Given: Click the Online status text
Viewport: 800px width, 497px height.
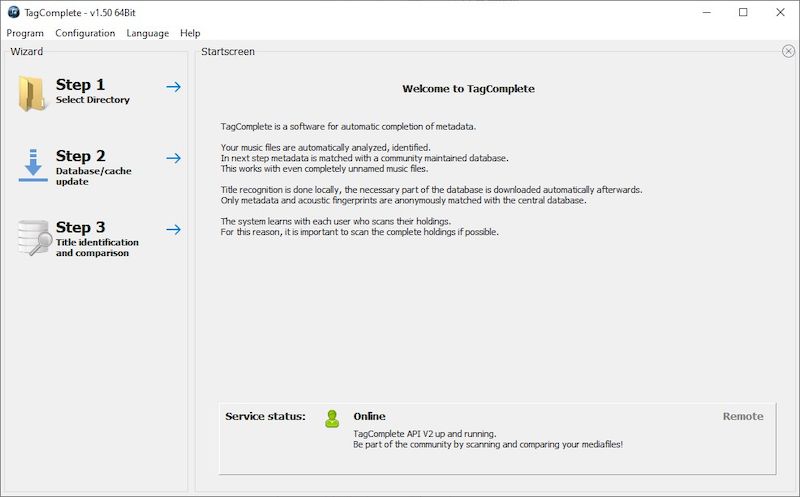Looking at the screenshot, I should (x=369, y=416).
